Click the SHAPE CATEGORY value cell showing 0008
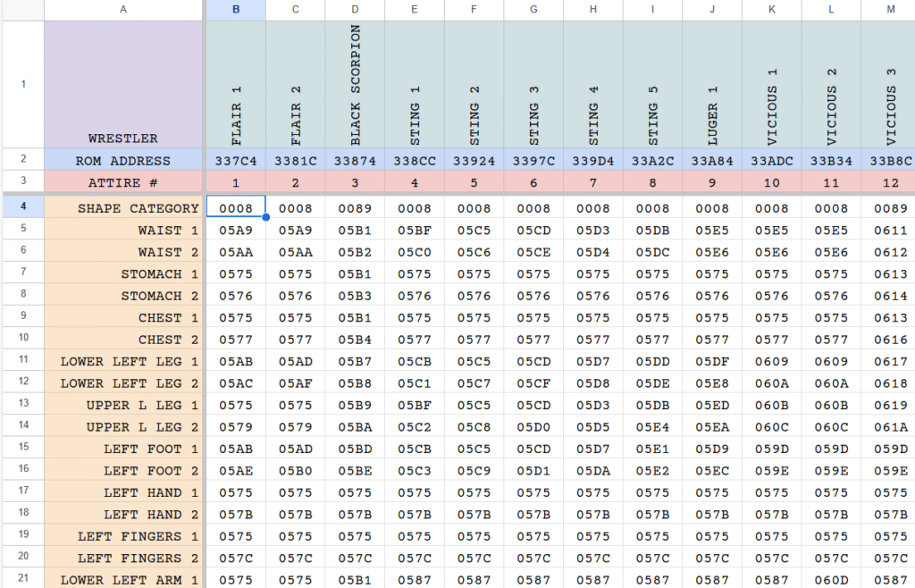This screenshot has width=915, height=588. click(235, 207)
